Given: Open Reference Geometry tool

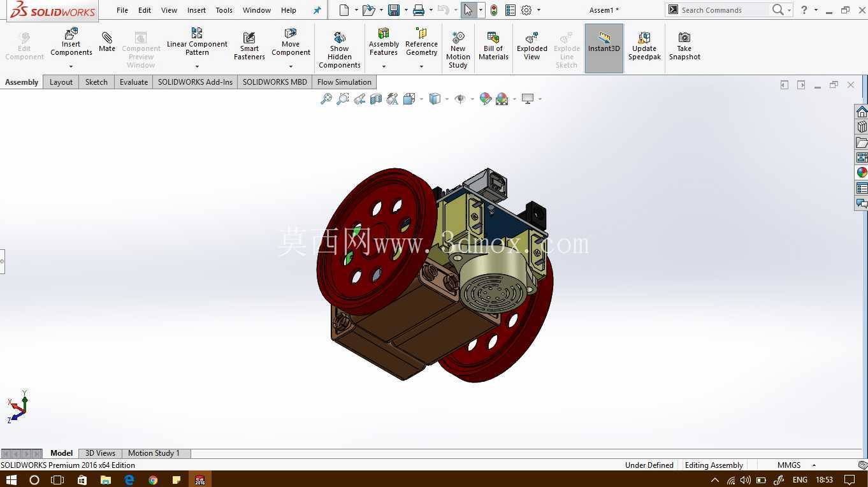Looking at the screenshot, I should (x=421, y=42).
